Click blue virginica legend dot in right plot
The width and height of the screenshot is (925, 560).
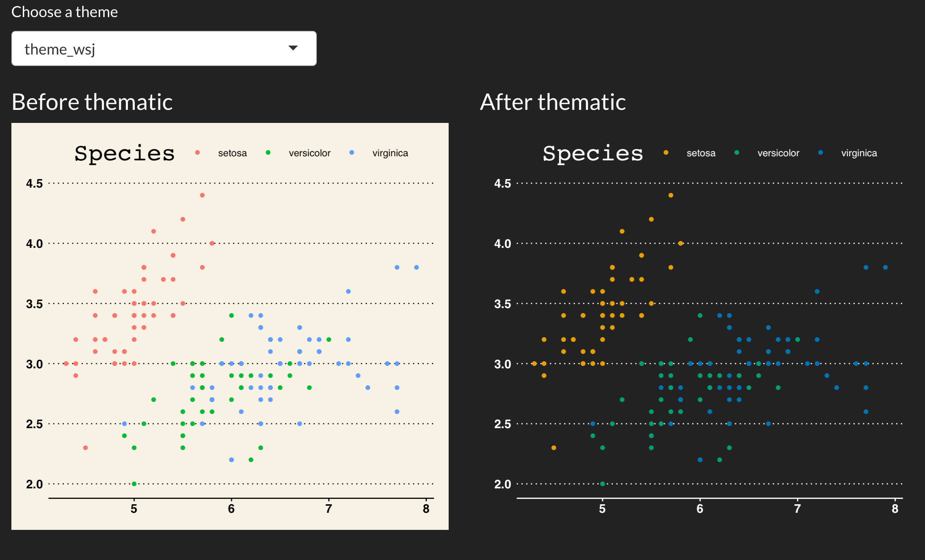820,153
